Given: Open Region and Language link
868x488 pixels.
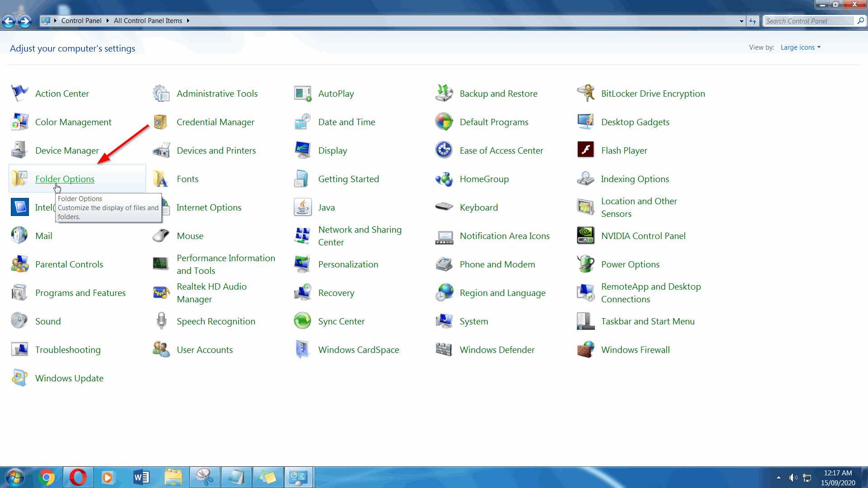Looking at the screenshot, I should pyautogui.click(x=502, y=293).
